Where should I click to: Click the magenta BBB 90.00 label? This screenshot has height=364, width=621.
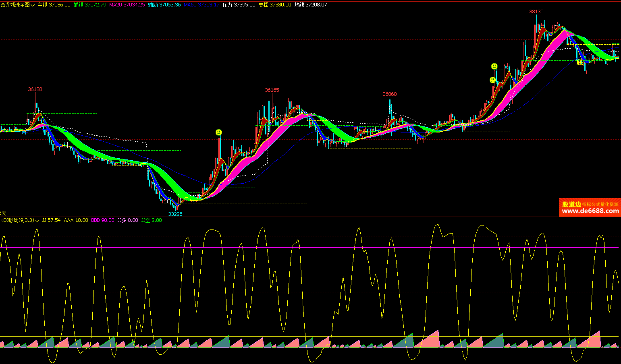click(102, 220)
